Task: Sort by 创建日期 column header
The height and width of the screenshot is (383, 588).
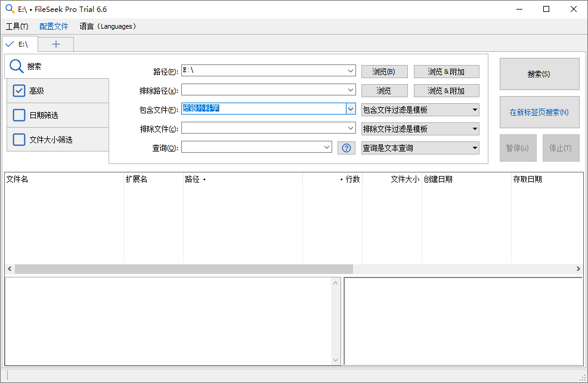Action: point(466,180)
